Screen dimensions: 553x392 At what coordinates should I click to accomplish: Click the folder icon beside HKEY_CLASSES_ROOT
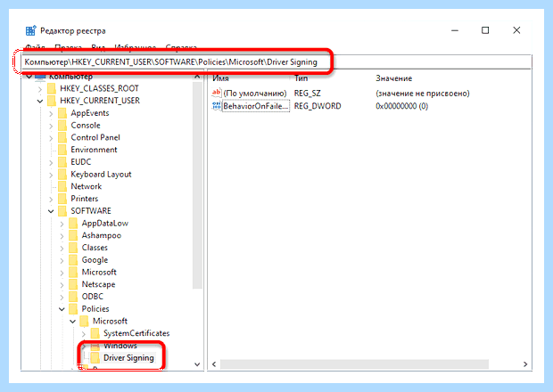pos(52,88)
